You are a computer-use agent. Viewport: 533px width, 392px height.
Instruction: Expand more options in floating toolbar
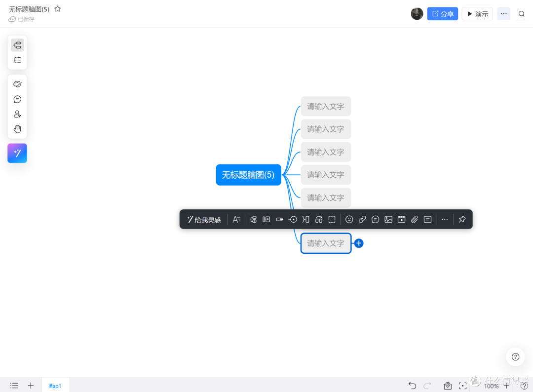point(445,220)
